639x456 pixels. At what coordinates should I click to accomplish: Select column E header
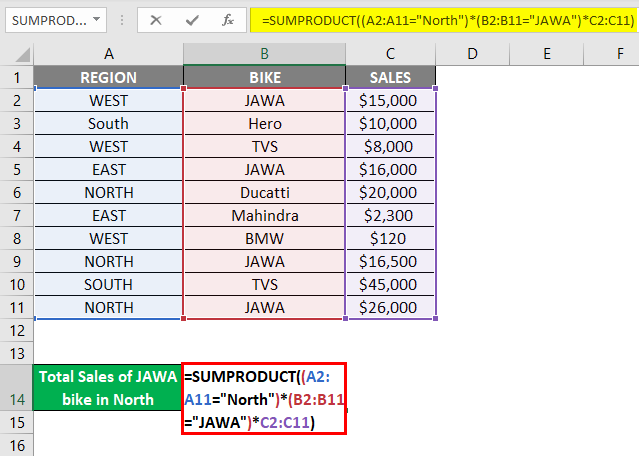click(x=546, y=54)
